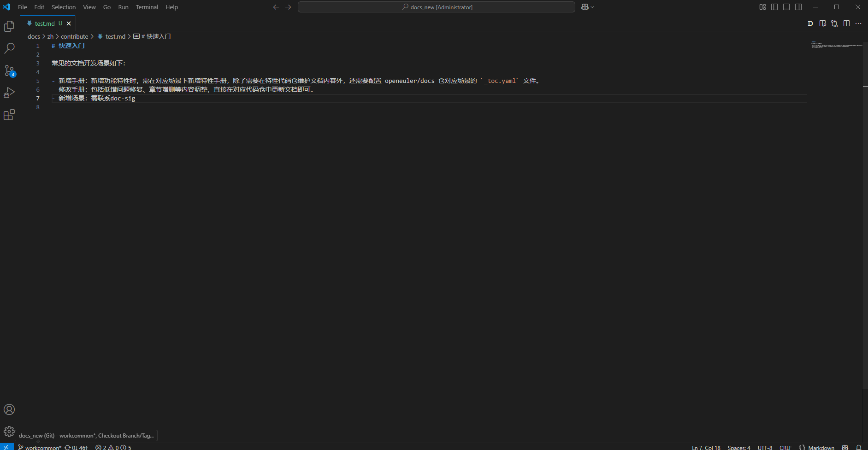Image resolution: width=868 pixels, height=450 pixels.
Task: Expand the zh breadcrumb segment
Action: (50, 36)
